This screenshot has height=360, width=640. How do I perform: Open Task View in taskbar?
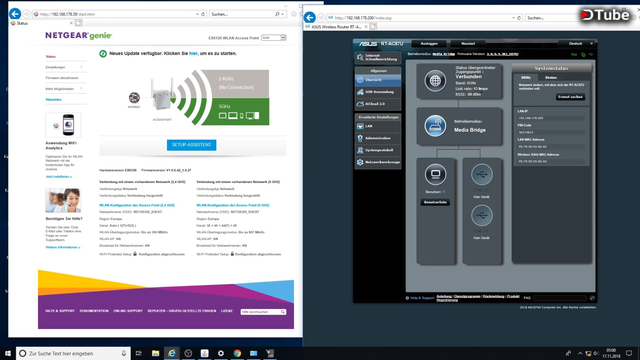pos(139,353)
